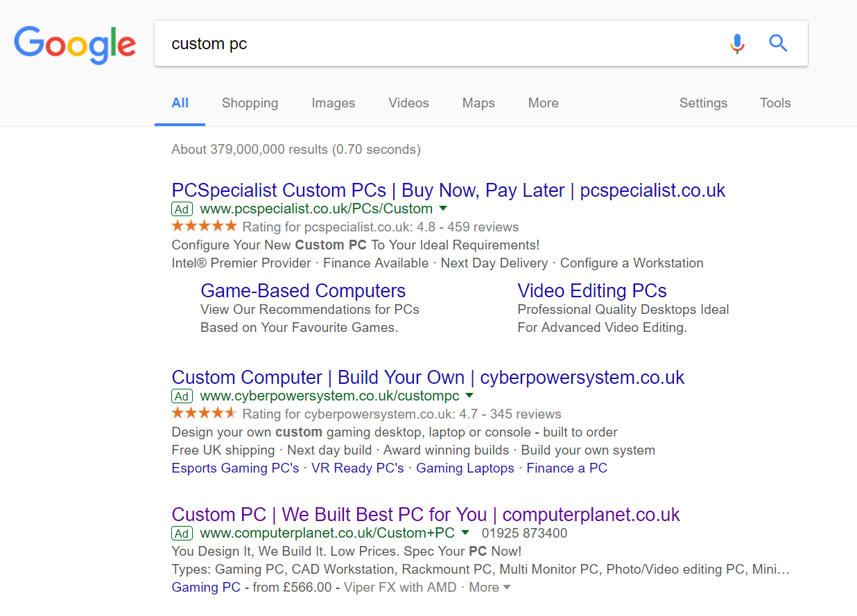The width and height of the screenshot is (857, 616).
Task: Switch to the Videos tab
Action: [408, 103]
